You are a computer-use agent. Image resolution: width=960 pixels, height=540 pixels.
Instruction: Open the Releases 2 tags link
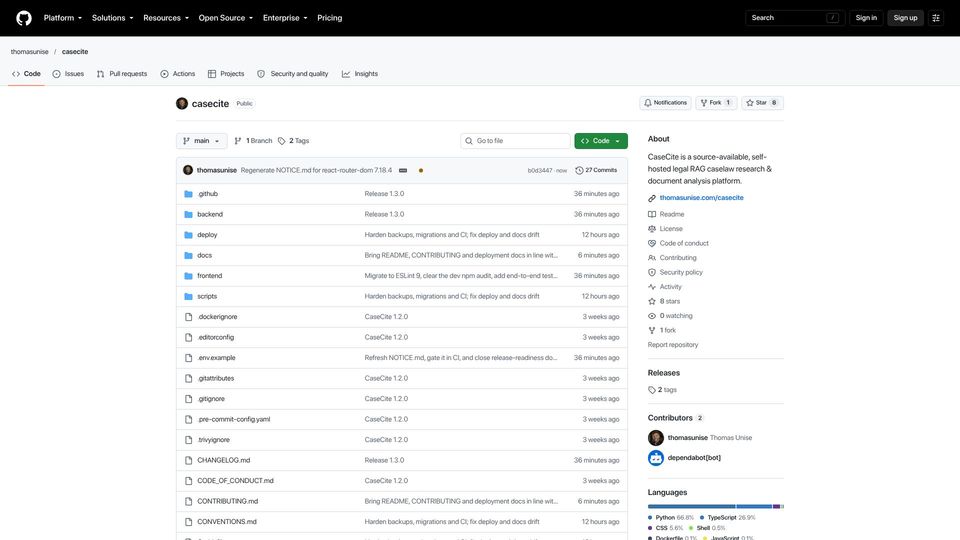(662, 390)
